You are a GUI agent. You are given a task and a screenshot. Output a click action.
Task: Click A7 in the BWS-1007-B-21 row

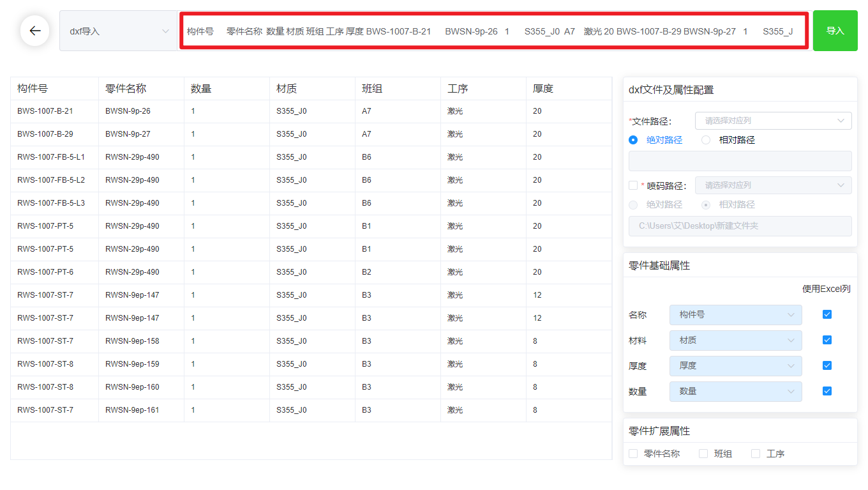(398, 111)
